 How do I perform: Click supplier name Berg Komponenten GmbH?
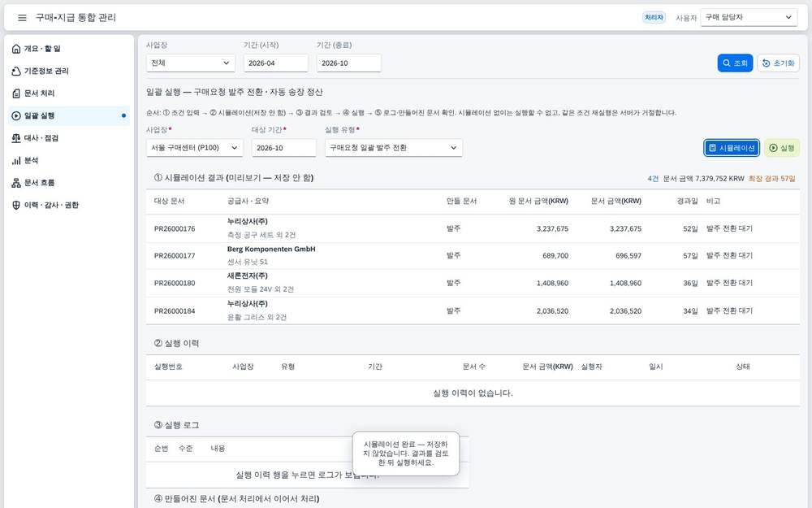click(x=271, y=249)
